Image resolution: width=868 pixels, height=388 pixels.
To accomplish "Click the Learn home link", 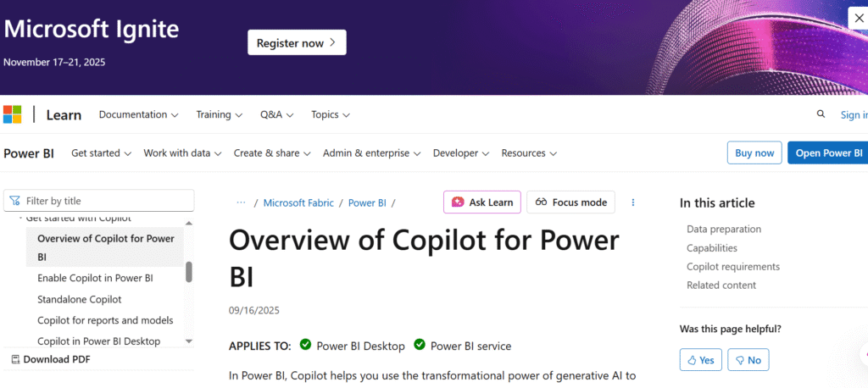I will tap(64, 115).
